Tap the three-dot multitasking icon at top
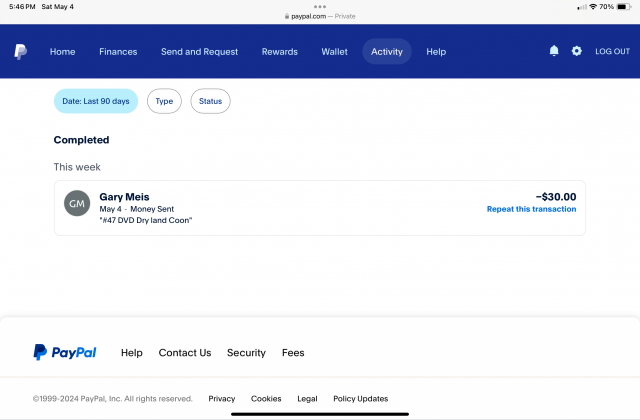640x420 pixels. point(320,6)
